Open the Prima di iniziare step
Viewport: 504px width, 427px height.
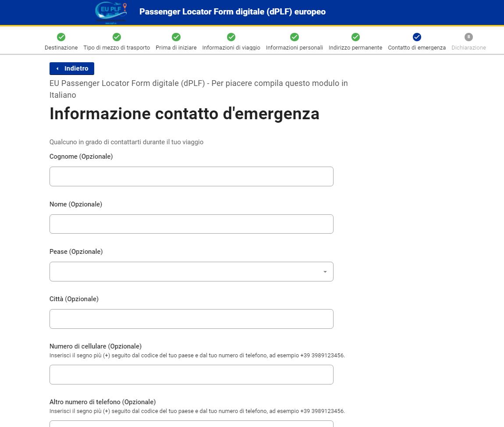(176, 48)
